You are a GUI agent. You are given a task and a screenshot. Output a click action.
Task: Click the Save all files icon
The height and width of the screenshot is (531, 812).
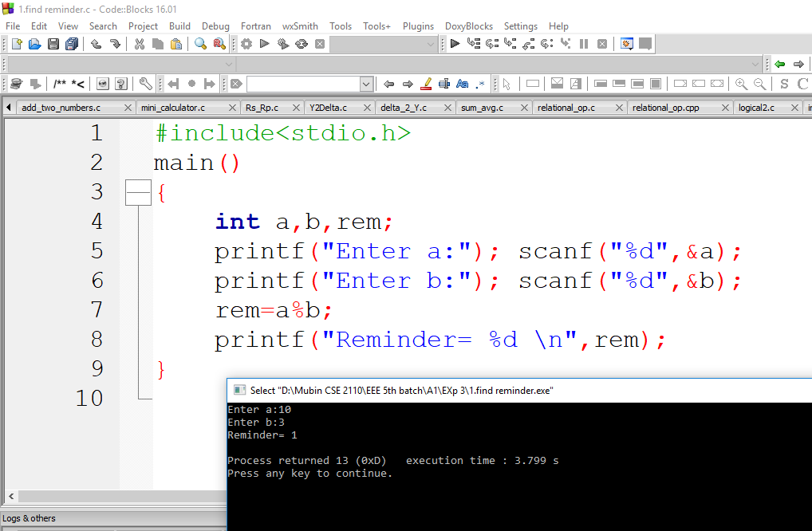[71, 44]
